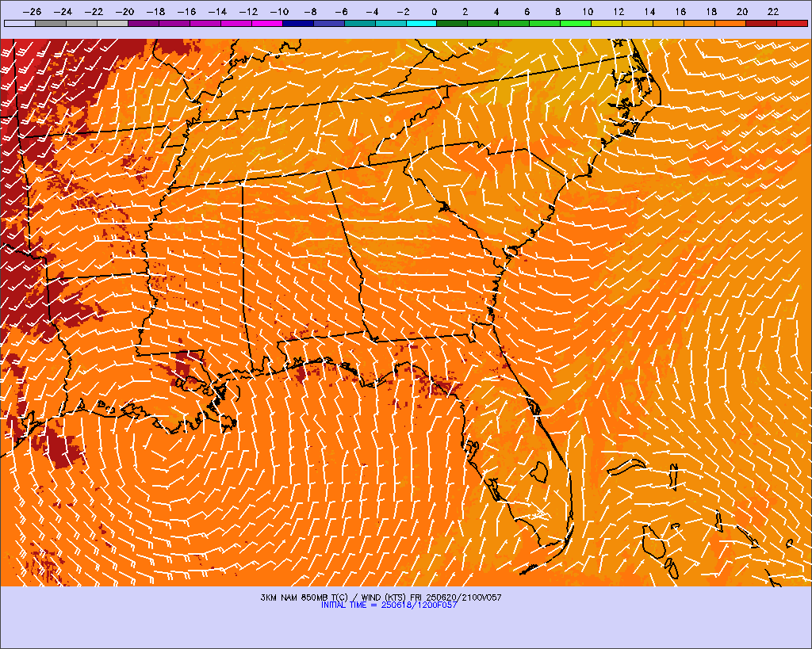Click the dark blue swatch between -10 and -8
812x649 pixels.
(298, 23)
